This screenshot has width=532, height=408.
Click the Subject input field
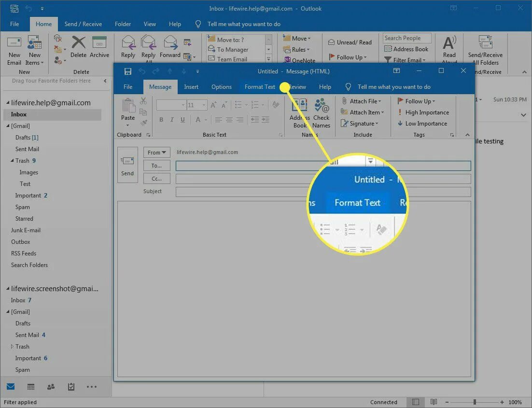[x=323, y=192]
